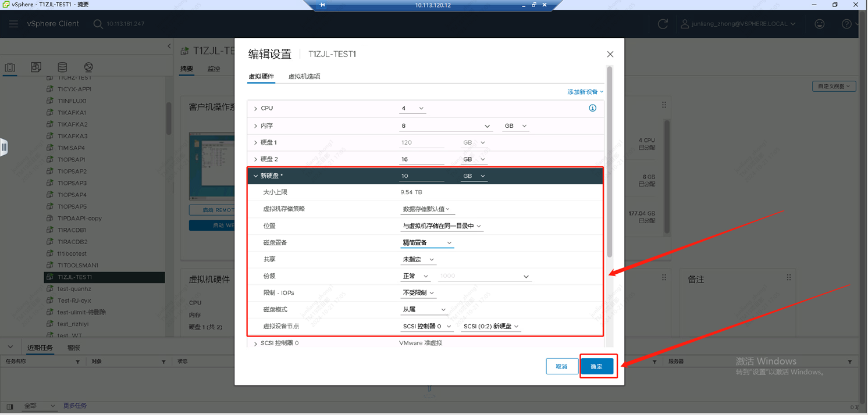
Task: Select the Hosts and Clusters inventory icon
Action: [10, 67]
